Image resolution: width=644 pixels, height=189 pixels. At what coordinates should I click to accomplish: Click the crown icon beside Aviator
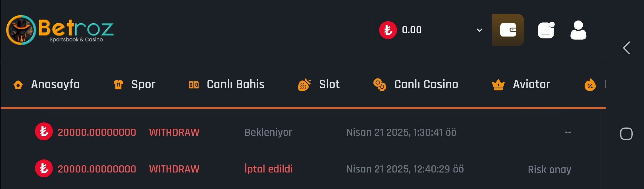[498, 85]
